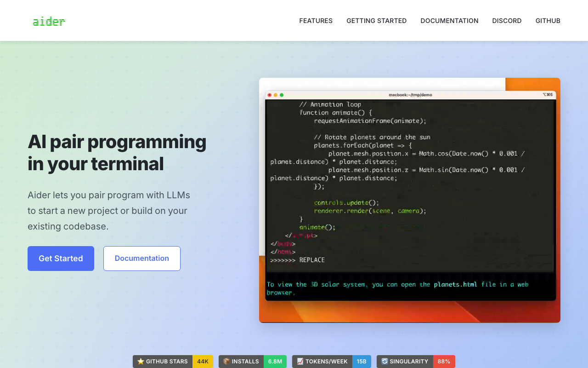Visit the Discord nav link
Screen dimensions: 588x368
(507, 21)
